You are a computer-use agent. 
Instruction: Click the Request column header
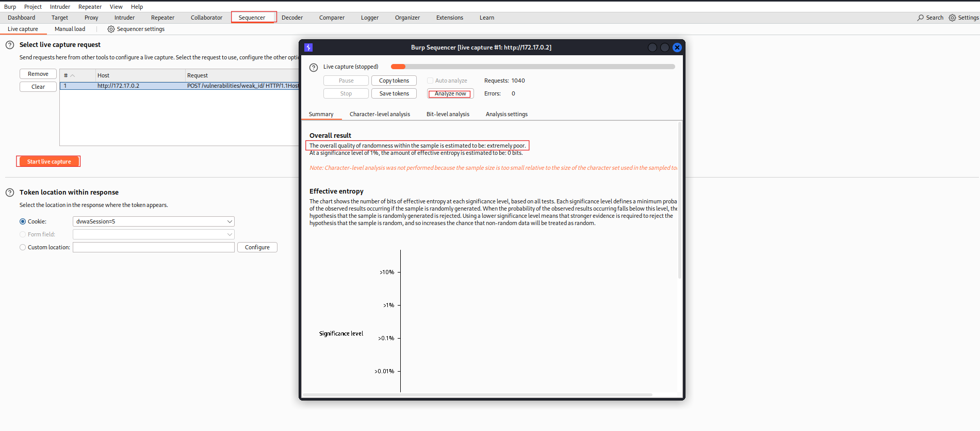tap(242, 75)
